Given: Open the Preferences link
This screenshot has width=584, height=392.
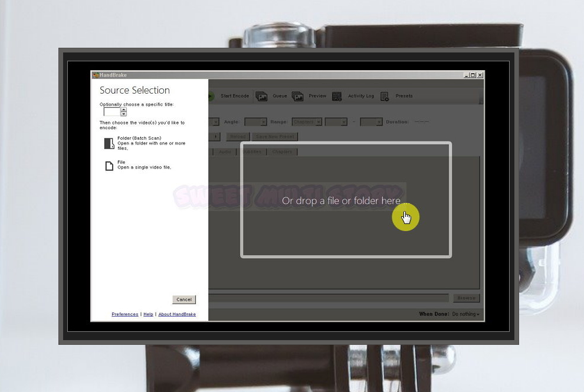Looking at the screenshot, I should coord(125,314).
